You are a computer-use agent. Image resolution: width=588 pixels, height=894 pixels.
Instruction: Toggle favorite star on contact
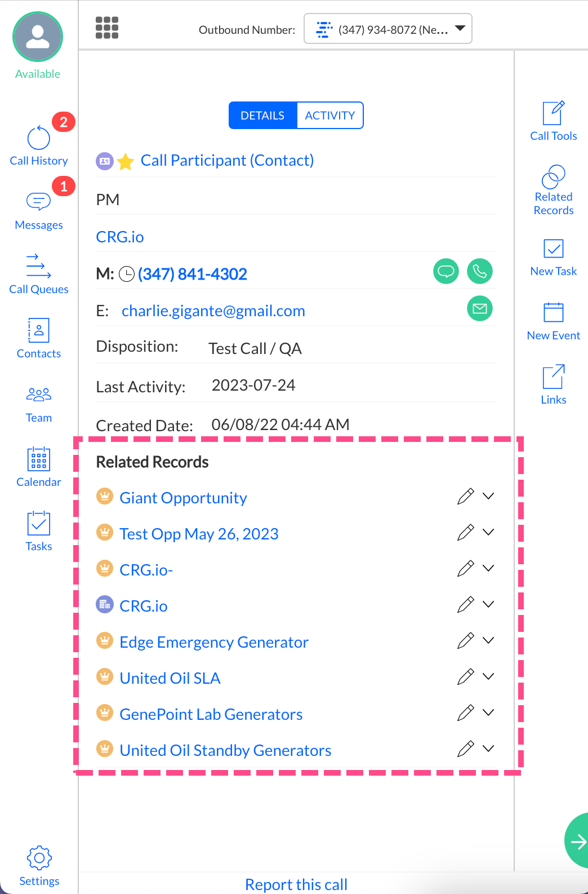[126, 162]
